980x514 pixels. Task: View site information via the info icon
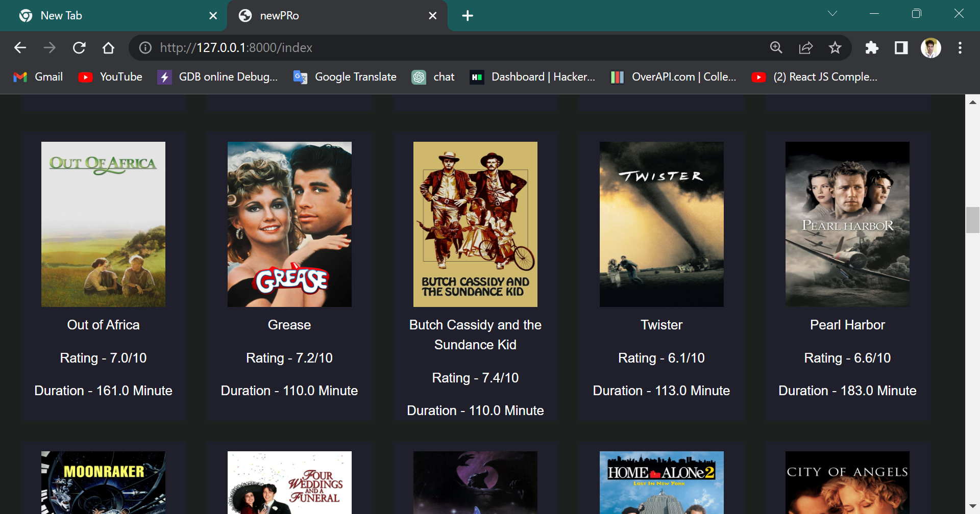tap(145, 47)
